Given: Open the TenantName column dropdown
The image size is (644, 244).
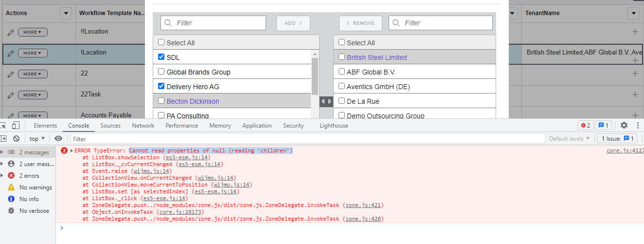Looking at the screenshot, I should 633,14.
